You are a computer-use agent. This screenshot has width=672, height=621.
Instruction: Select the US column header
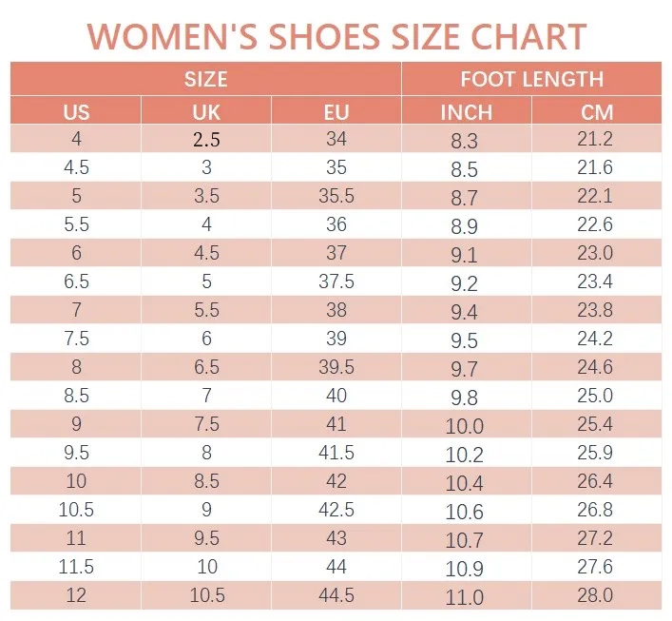coord(76,111)
